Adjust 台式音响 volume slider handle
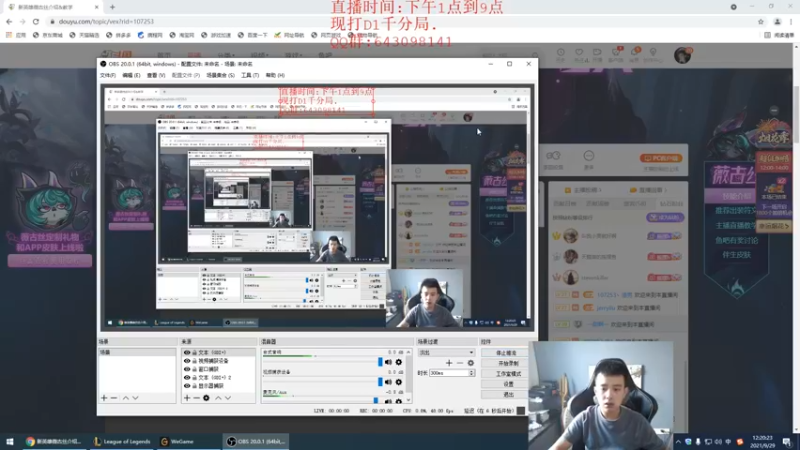 point(380,362)
